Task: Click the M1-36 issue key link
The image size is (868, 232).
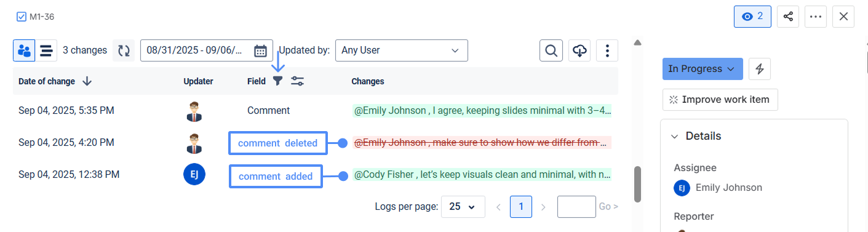Action: [x=42, y=17]
